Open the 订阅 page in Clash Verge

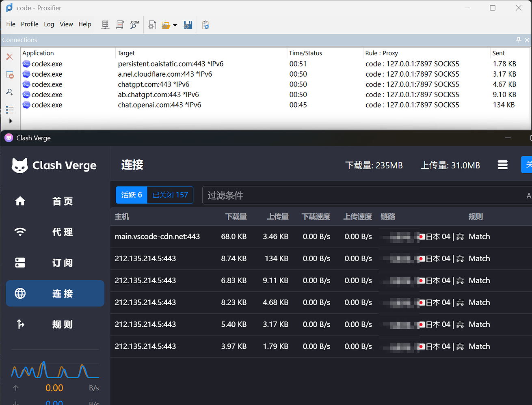[55, 263]
